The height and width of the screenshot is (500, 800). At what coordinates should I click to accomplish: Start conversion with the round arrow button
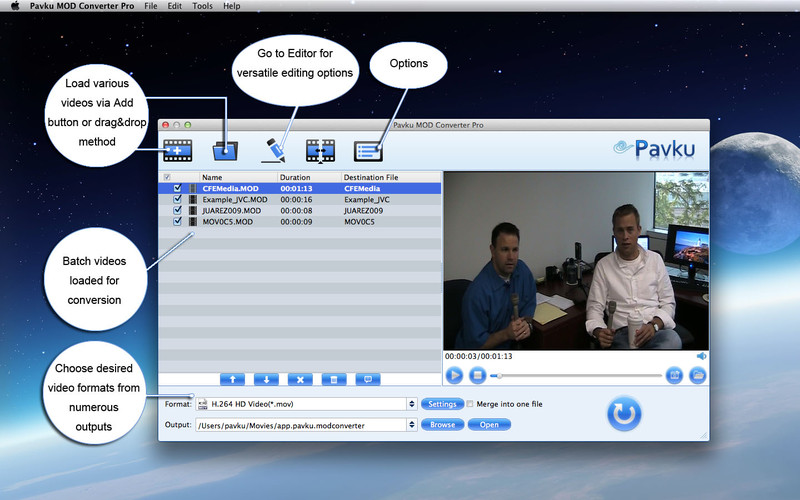[624, 414]
